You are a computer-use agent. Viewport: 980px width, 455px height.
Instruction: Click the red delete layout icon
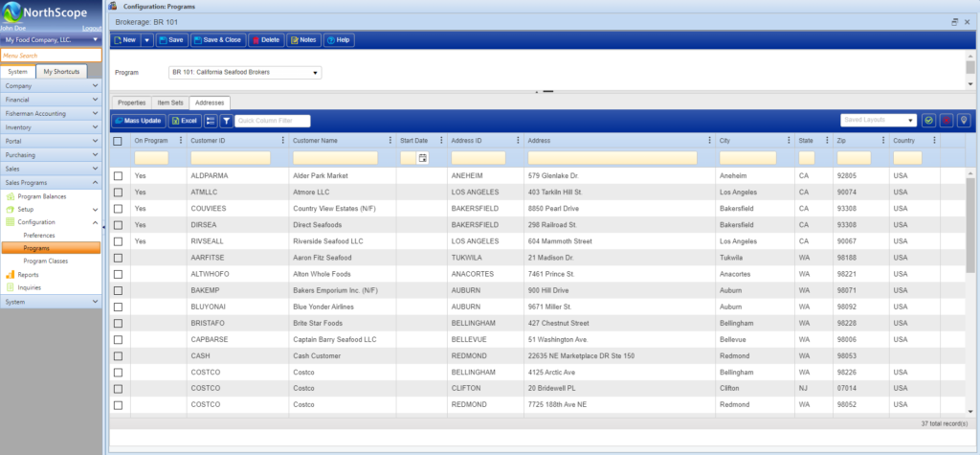[947, 121]
